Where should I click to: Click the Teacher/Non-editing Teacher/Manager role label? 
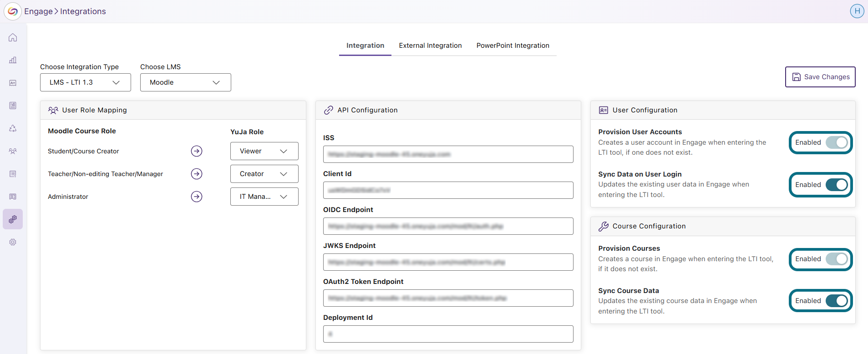105,174
